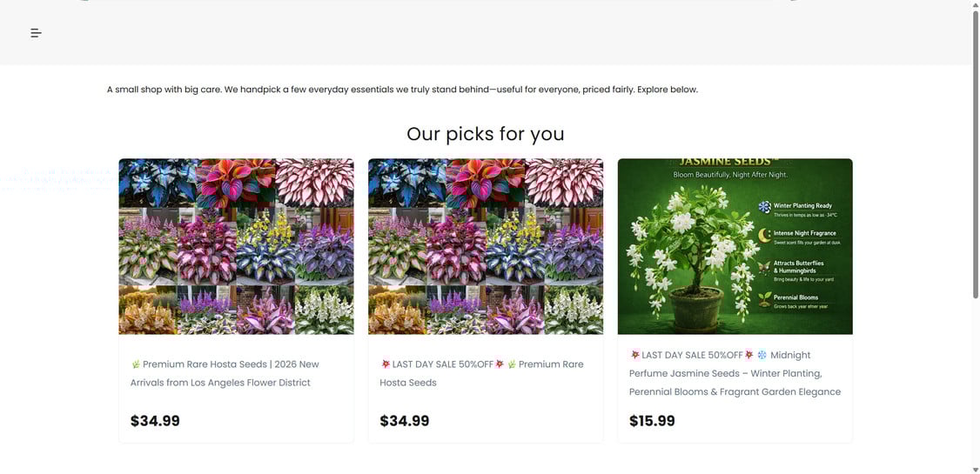Click the 'A small shop with big care' intro text
This screenshot has width=980, height=474.
pos(402,90)
